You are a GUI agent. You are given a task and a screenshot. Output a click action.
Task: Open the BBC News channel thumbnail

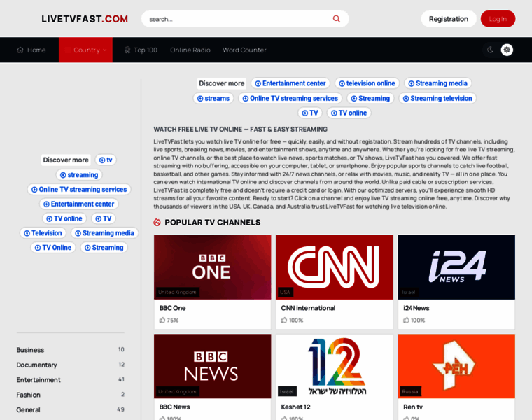(x=212, y=365)
